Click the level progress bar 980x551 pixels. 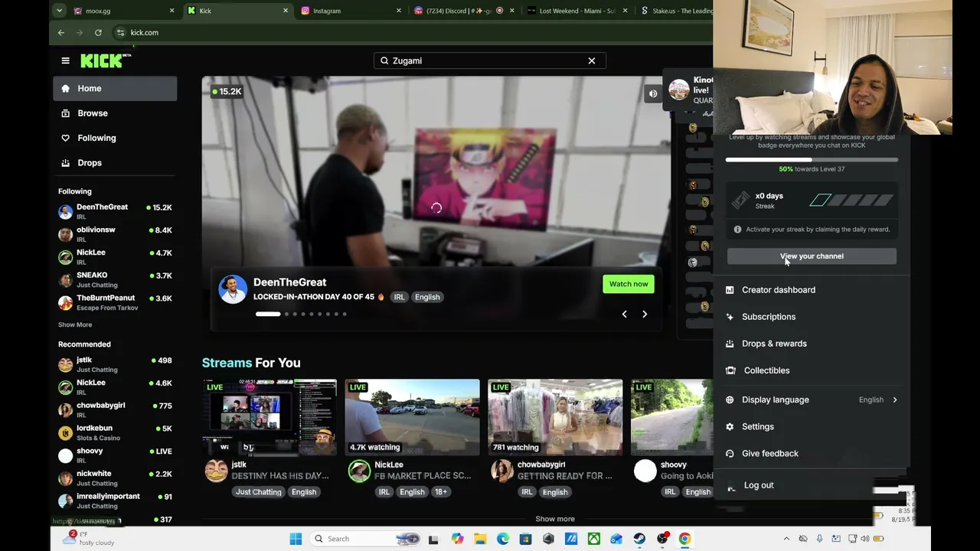(812, 160)
